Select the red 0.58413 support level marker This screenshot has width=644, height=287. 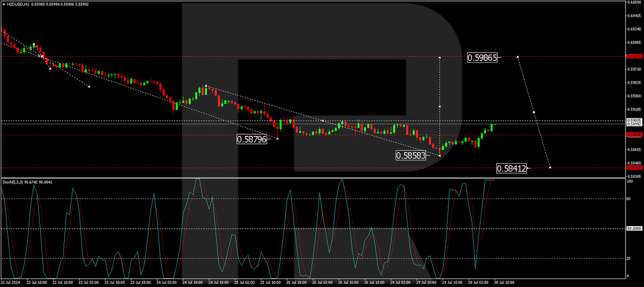634,167
